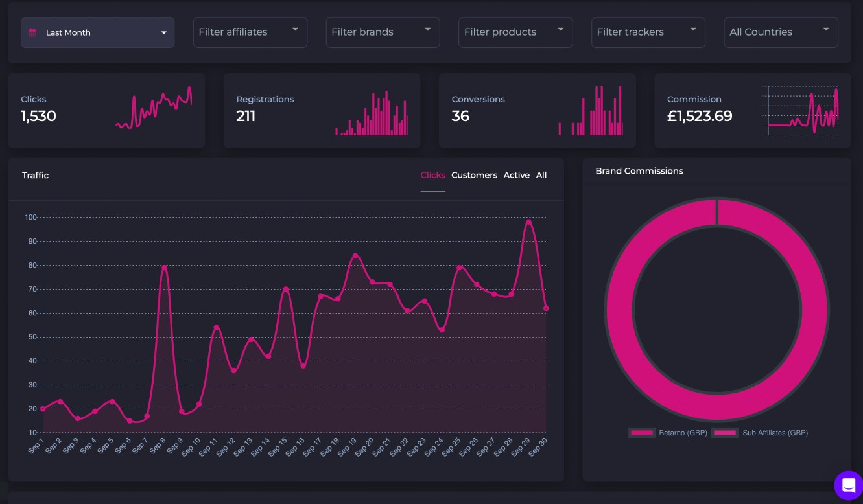The height and width of the screenshot is (504, 863).
Task: Select the Active traffic tab
Action: (x=516, y=175)
